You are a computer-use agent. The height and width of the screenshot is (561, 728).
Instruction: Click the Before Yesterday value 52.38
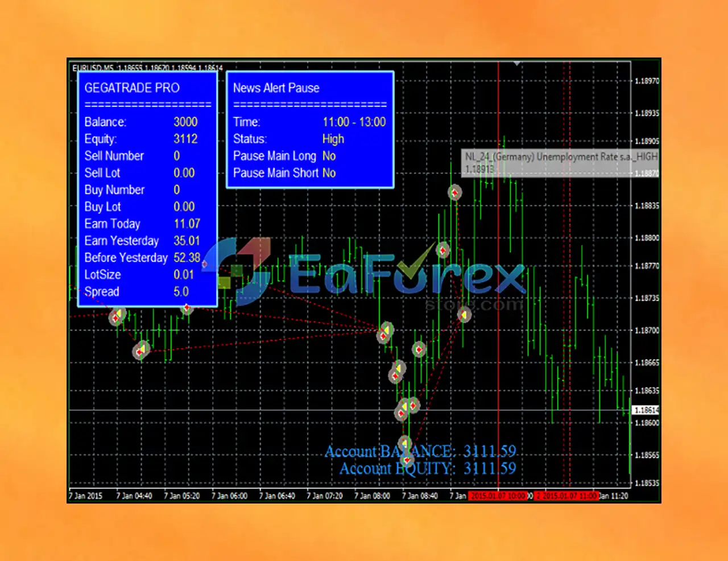187,258
